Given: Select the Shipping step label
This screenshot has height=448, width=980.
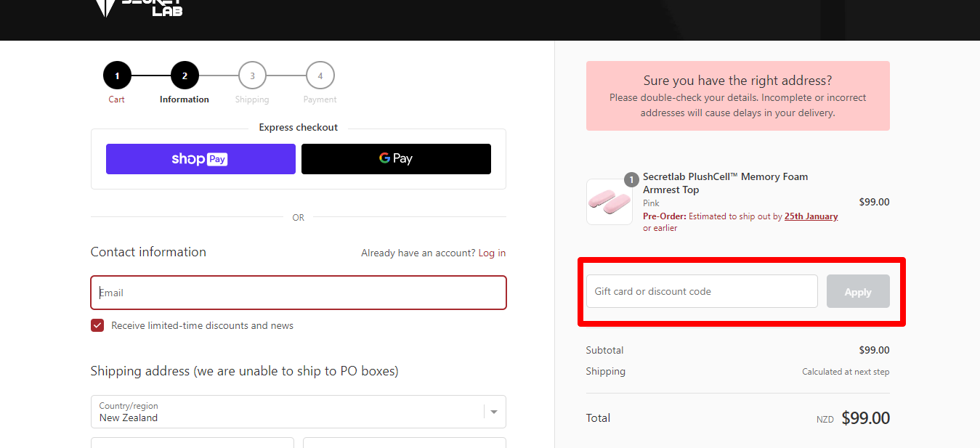Looking at the screenshot, I should point(252,99).
